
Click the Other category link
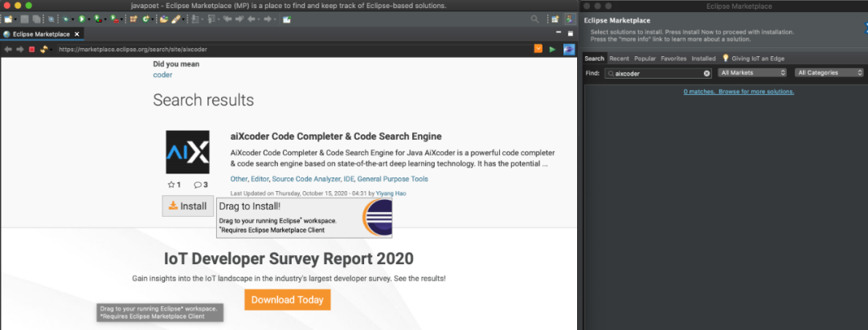click(239, 179)
